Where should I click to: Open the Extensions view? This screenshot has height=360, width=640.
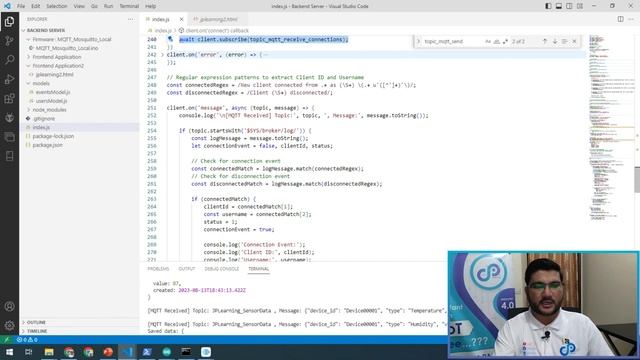click(9, 98)
